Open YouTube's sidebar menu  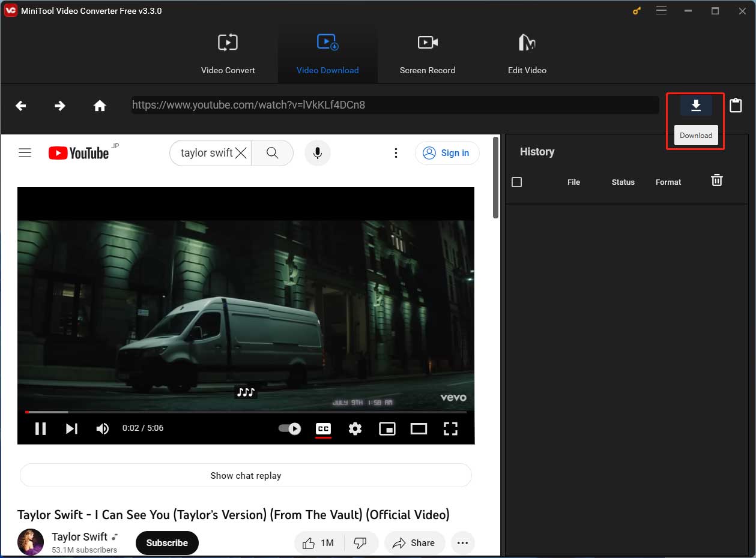pyautogui.click(x=25, y=152)
